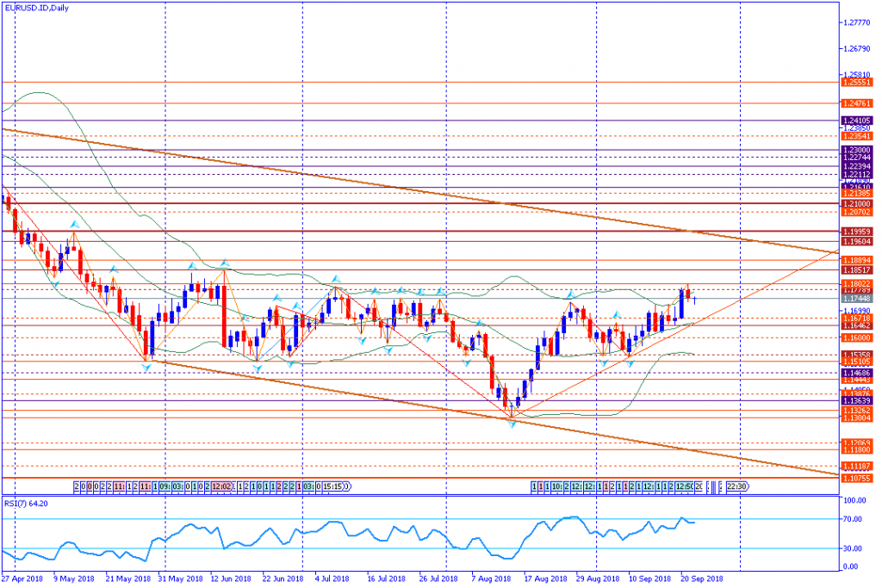
Task: Click the purple 1.13639 price label
Action: click(857, 401)
